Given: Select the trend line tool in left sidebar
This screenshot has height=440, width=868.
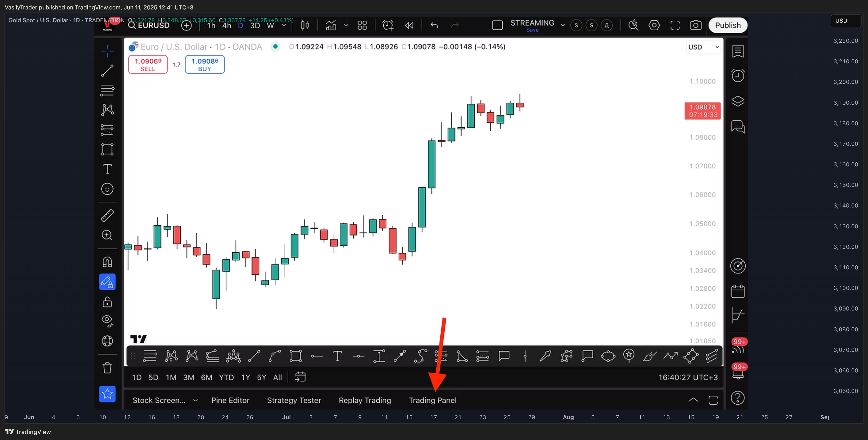Looking at the screenshot, I should [107, 71].
